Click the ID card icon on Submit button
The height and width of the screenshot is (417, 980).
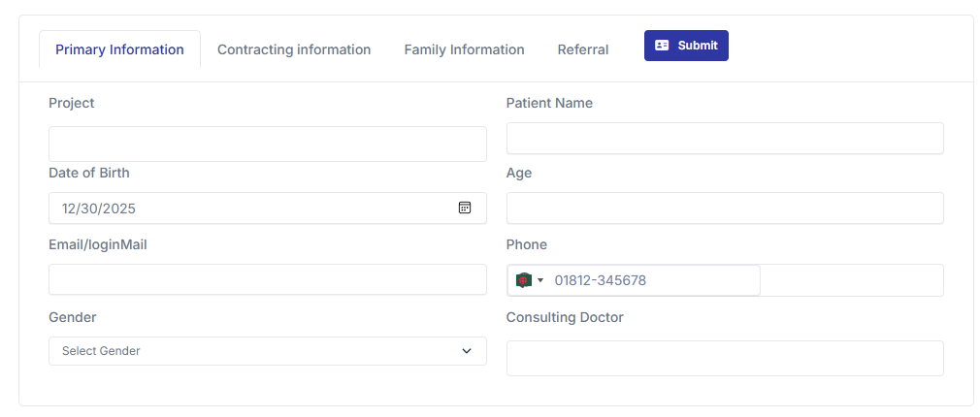point(662,46)
